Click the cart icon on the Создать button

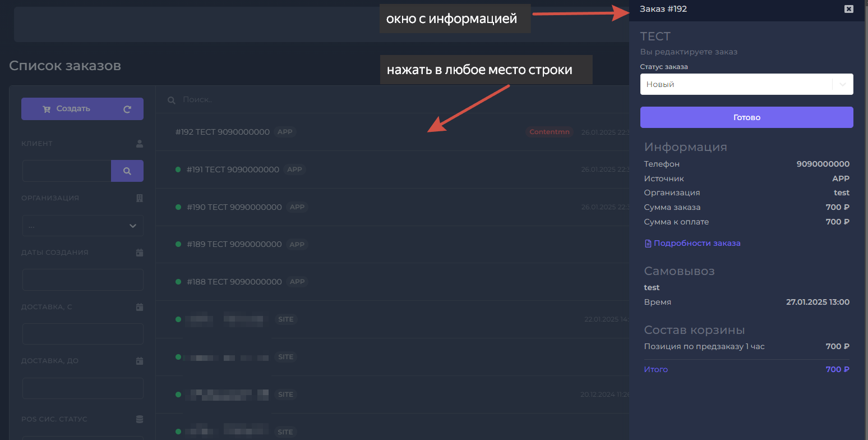tap(47, 109)
